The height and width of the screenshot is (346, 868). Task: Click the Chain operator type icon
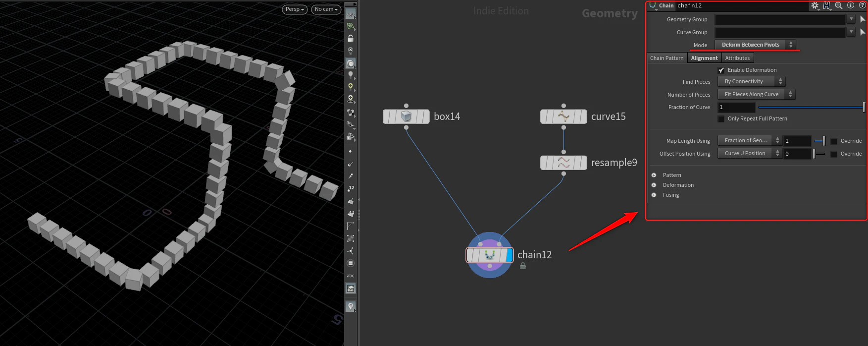(x=653, y=5)
